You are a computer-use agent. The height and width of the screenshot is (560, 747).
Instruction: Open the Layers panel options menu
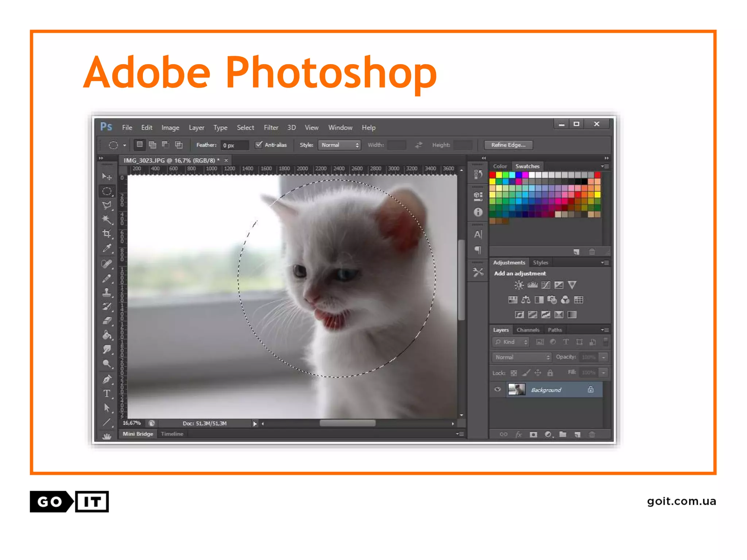click(605, 330)
